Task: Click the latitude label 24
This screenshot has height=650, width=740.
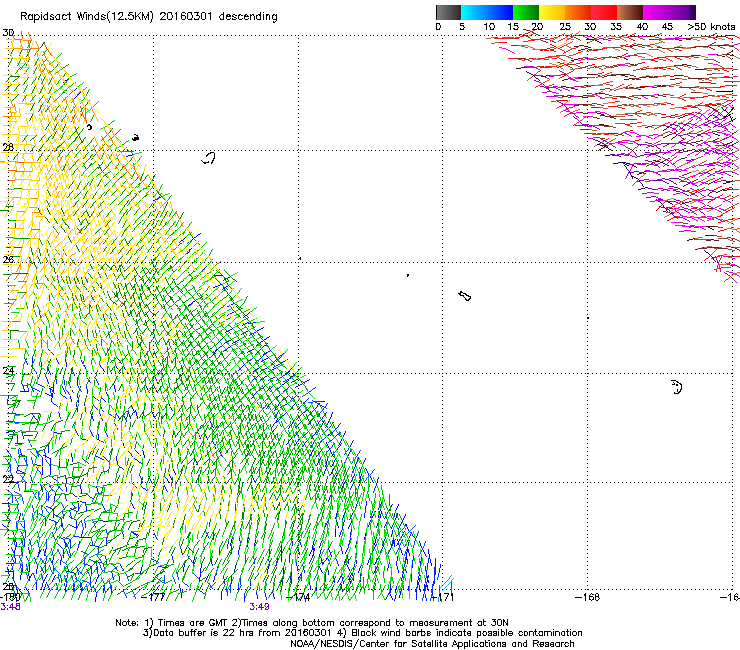Action: tap(8, 371)
